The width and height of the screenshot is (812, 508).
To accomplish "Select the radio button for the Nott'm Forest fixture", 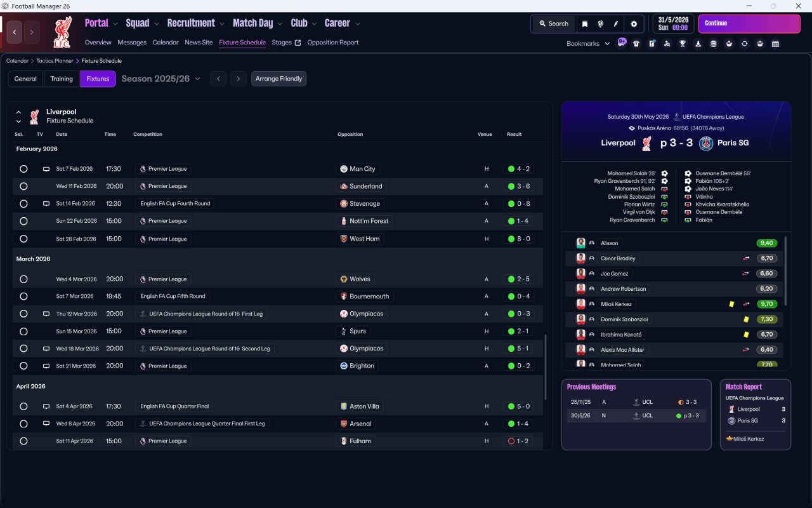I will 23,221.
